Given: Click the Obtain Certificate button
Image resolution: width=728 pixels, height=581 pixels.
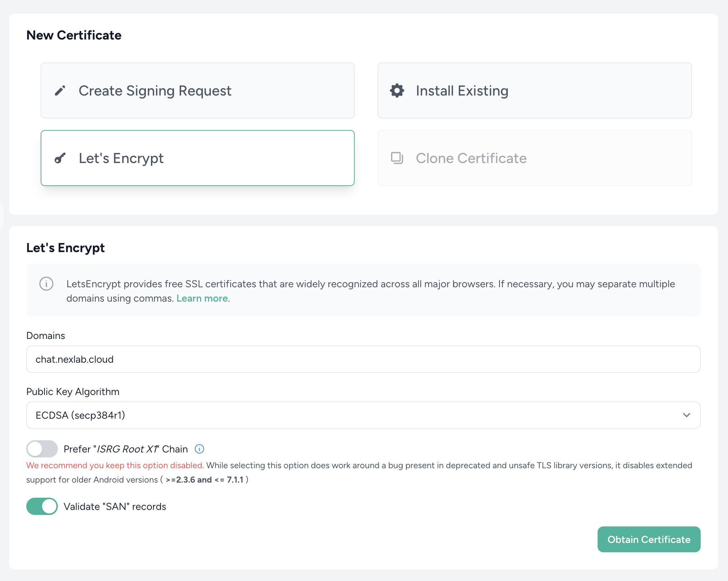Looking at the screenshot, I should (x=649, y=539).
